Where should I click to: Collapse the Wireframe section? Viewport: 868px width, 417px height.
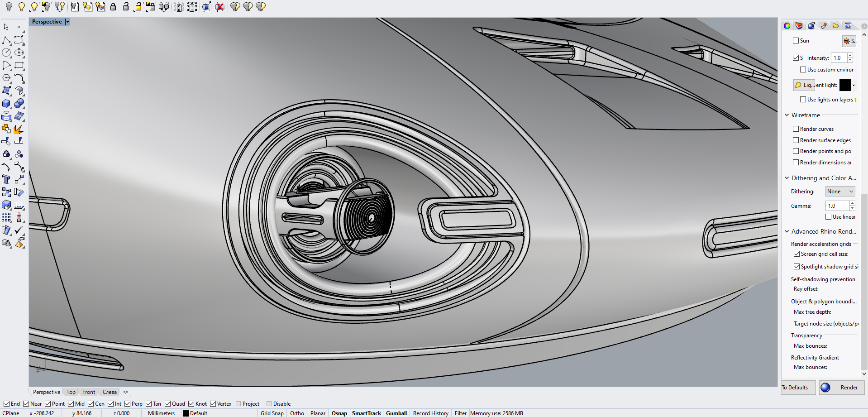point(787,115)
